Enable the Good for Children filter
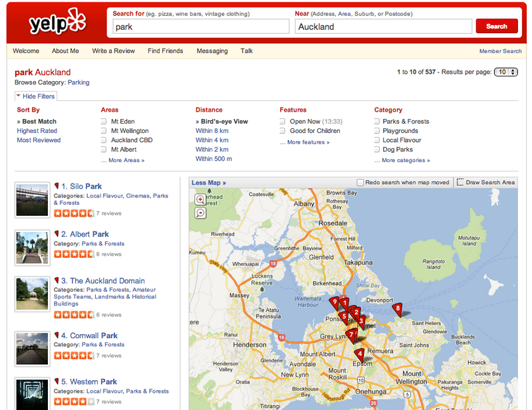The image size is (532, 410). pyautogui.click(x=282, y=130)
